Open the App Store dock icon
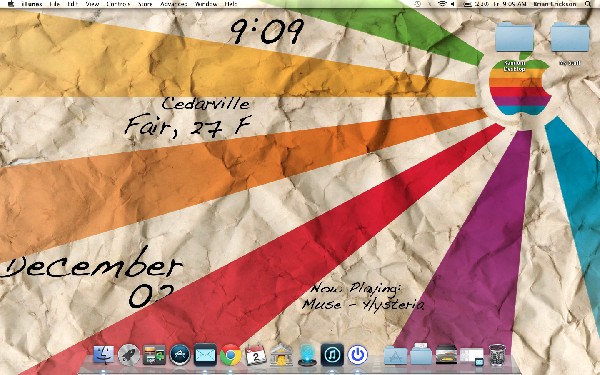The image size is (600, 375). pyautogui.click(x=180, y=355)
